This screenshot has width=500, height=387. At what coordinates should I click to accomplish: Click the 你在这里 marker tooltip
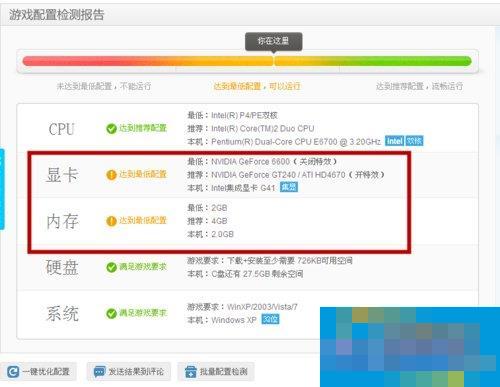274,41
